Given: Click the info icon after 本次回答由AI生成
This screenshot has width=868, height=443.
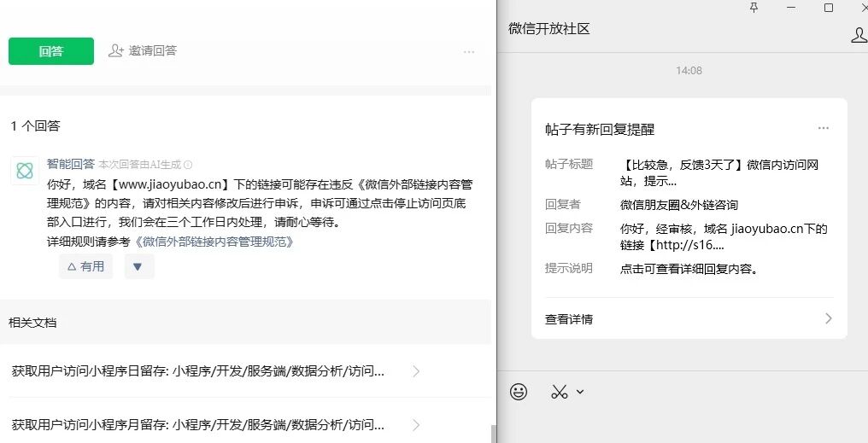Looking at the screenshot, I should (x=188, y=164).
